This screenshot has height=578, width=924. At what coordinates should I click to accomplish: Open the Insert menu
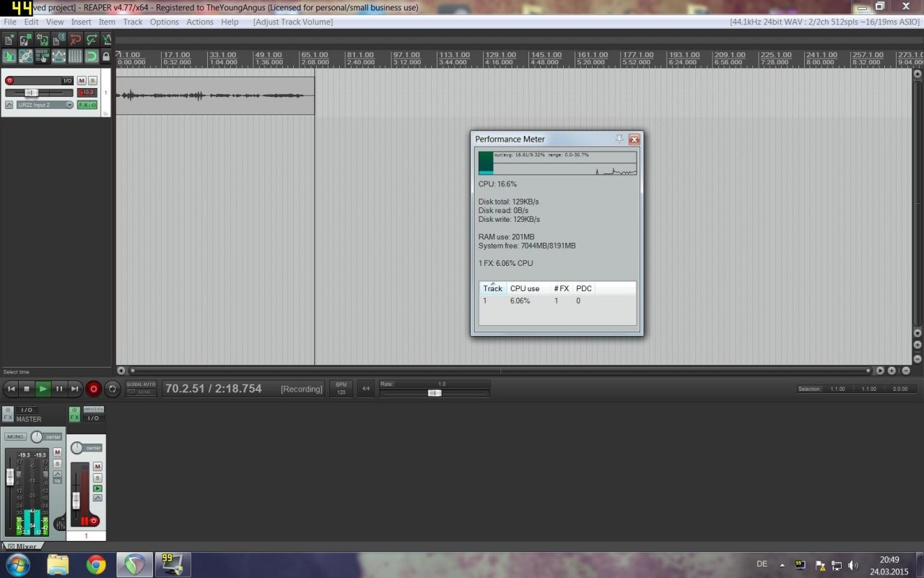[x=81, y=22]
